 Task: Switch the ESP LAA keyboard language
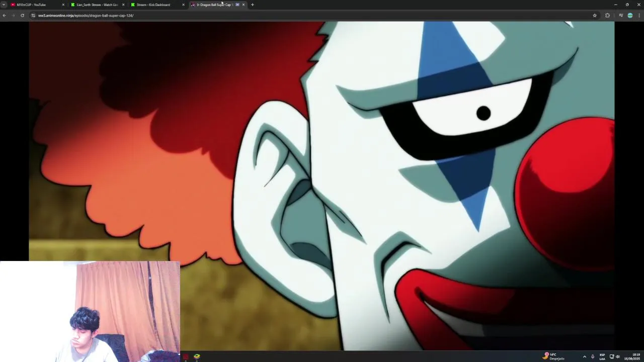point(602,356)
